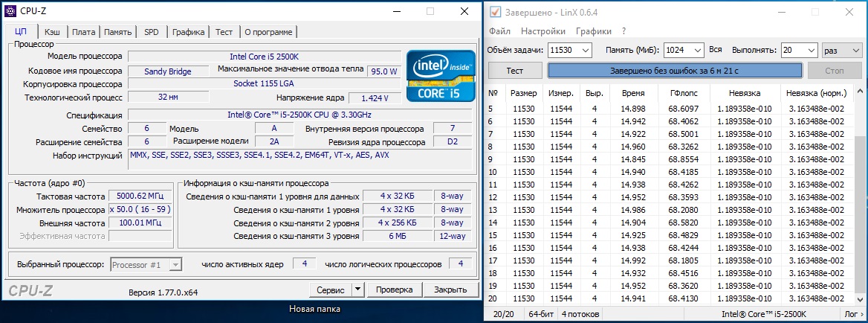Click the Стоп button in LinX
Screen dimensions: 868x323
click(x=835, y=71)
